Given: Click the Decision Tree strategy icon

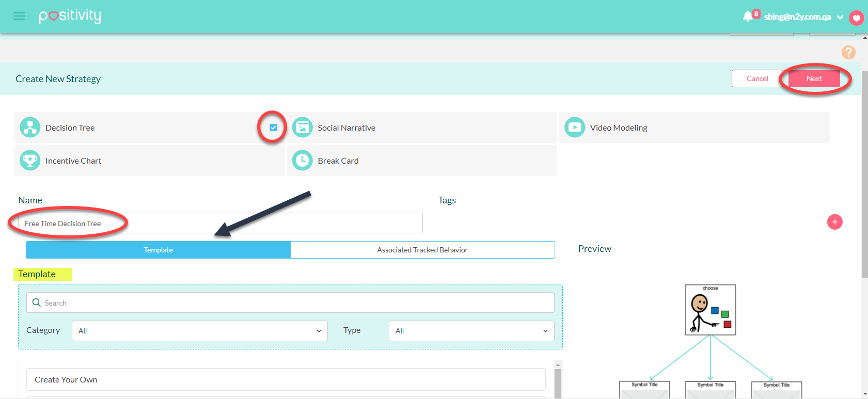Looking at the screenshot, I should pyautogui.click(x=30, y=127).
